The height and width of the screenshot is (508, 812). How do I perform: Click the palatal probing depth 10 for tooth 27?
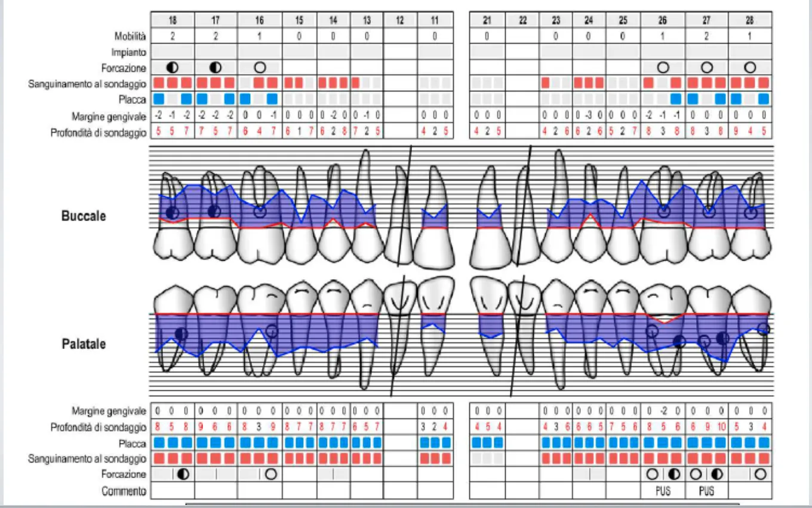(x=721, y=427)
